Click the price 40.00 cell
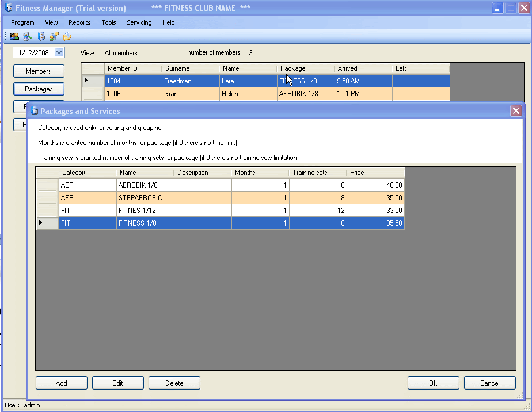Viewport: 532px width, 412px height. (375, 185)
